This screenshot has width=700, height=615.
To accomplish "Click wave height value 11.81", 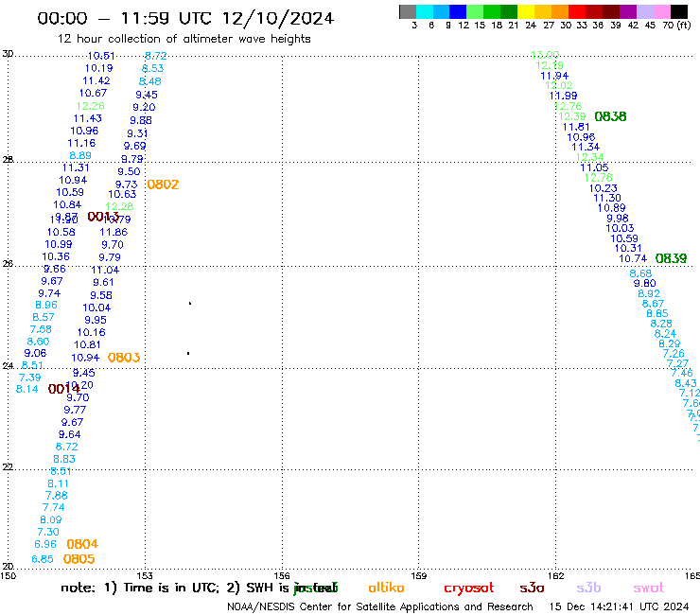I will tap(576, 127).
